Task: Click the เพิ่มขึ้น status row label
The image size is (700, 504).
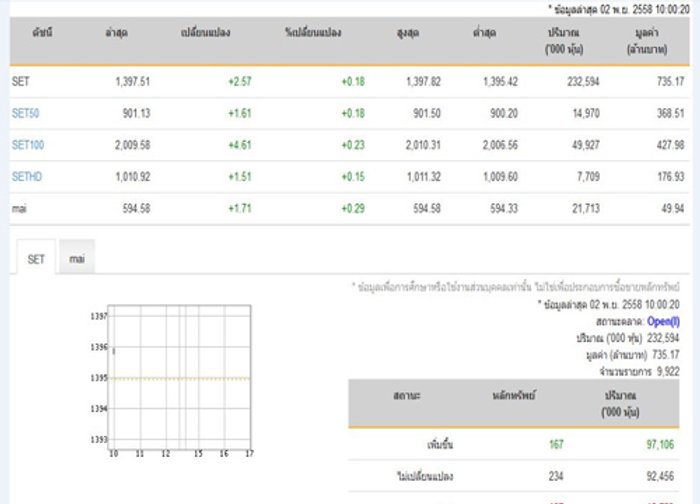Action: coord(440,445)
